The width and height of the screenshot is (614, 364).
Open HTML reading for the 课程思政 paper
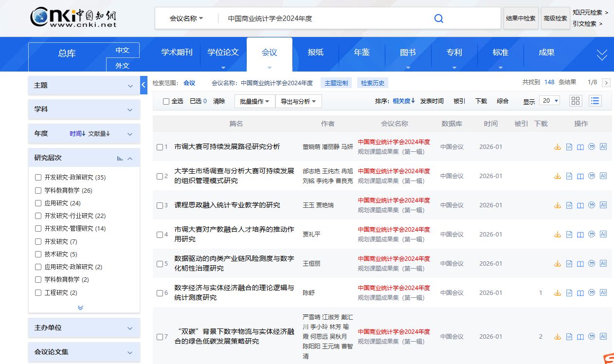pos(569,205)
